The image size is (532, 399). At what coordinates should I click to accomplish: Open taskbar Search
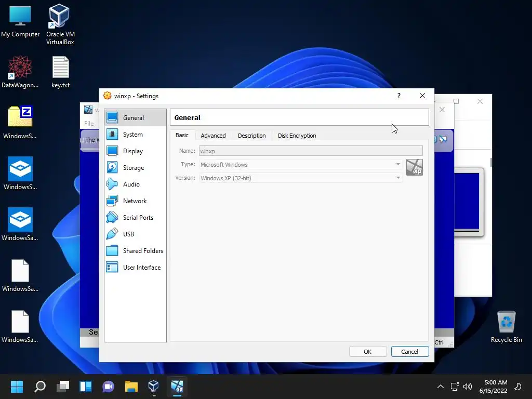click(39, 387)
